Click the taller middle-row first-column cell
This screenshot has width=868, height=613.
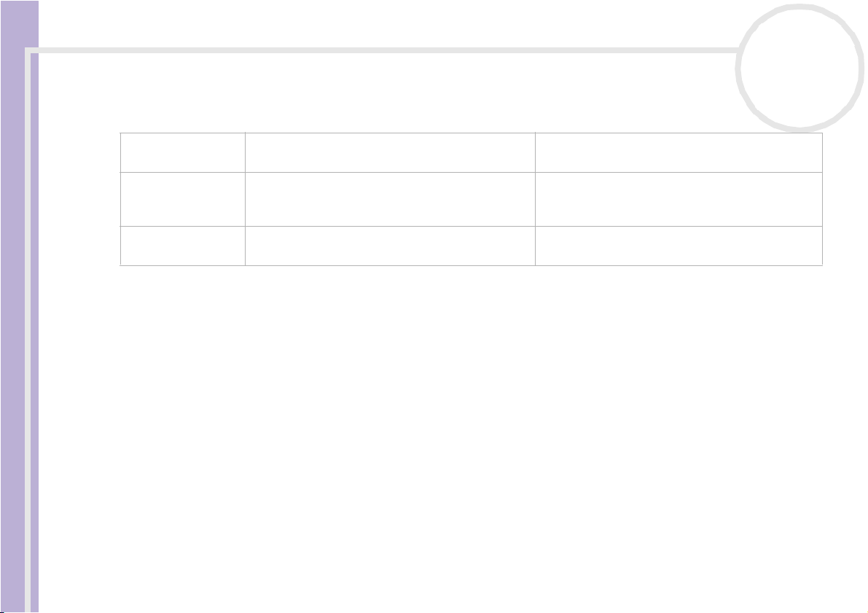pos(183,199)
